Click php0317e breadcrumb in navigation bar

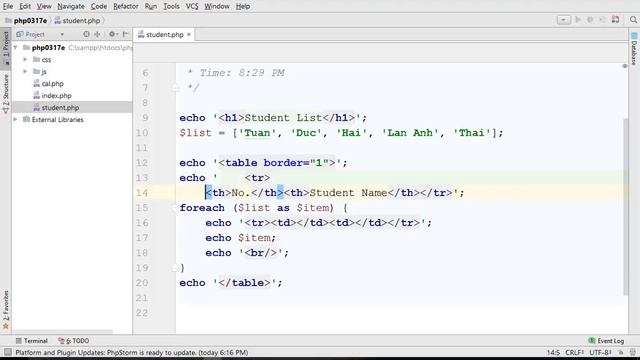pyautogui.click(x=26, y=20)
